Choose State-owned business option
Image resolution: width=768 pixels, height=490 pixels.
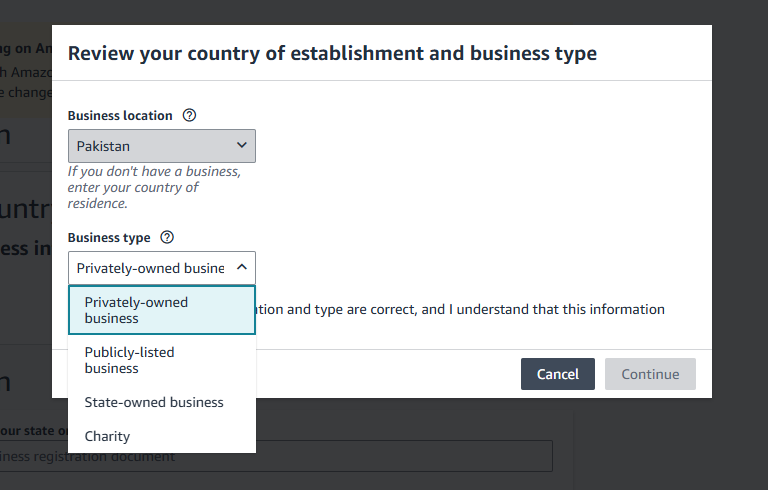tap(162, 402)
